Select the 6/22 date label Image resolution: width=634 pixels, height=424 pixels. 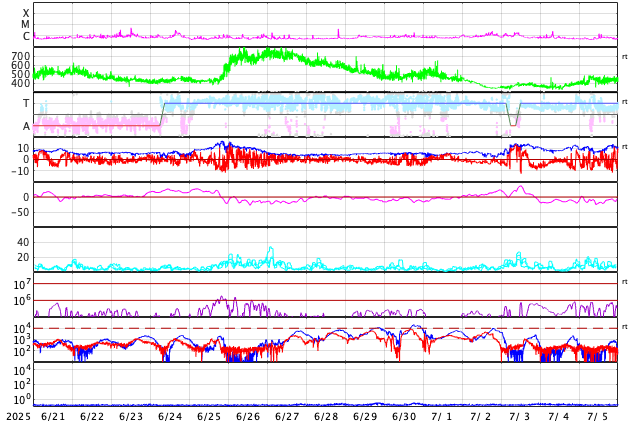(x=92, y=417)
